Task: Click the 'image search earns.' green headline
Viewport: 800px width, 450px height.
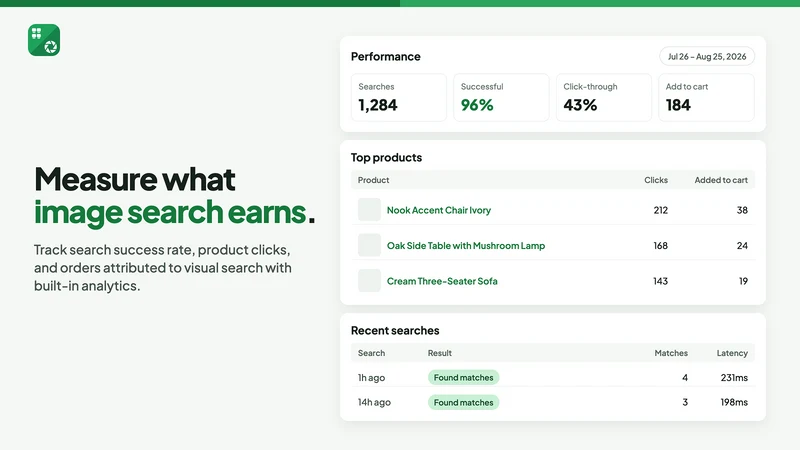Action: 174,212
